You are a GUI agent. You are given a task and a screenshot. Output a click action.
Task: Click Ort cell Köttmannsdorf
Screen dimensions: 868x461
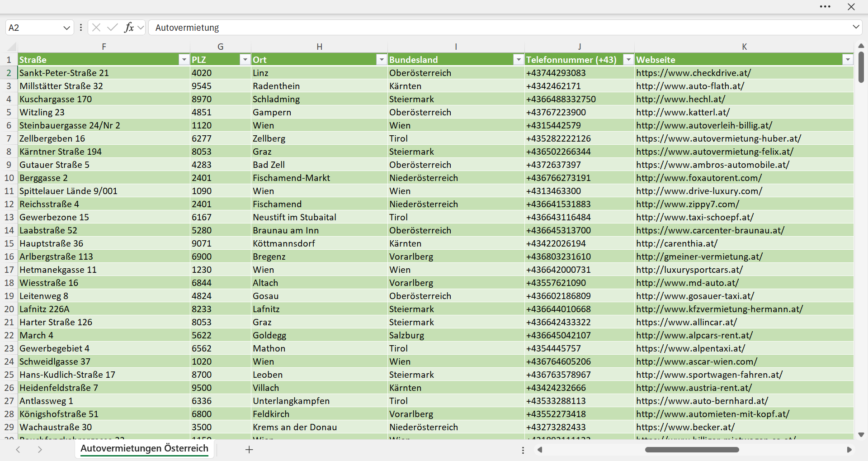point(319,243)
